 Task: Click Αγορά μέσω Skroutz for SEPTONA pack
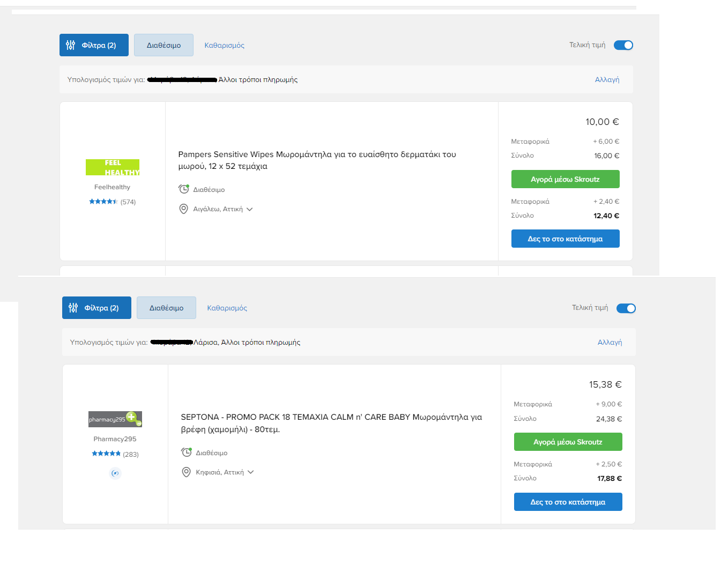click(568, 442)
